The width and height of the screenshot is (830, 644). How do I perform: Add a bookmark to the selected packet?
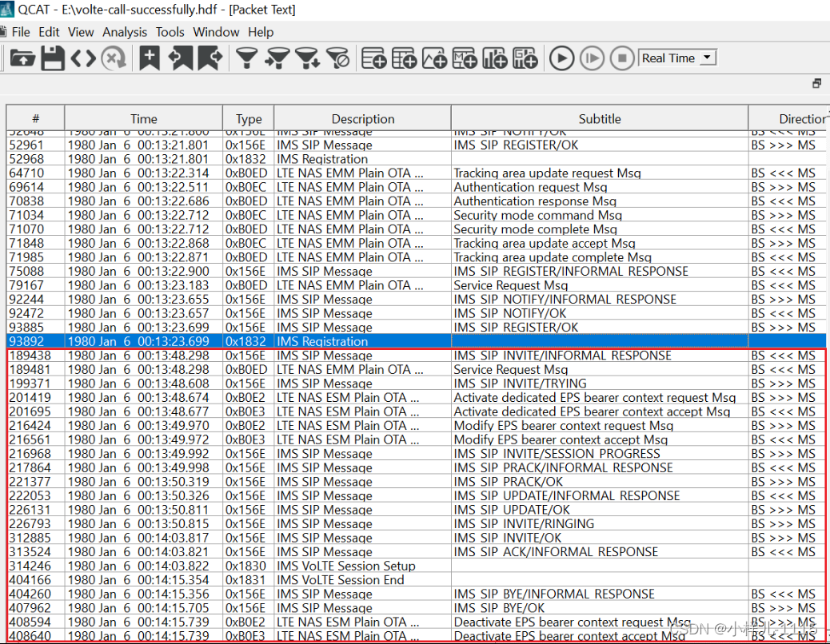point(149,58)
